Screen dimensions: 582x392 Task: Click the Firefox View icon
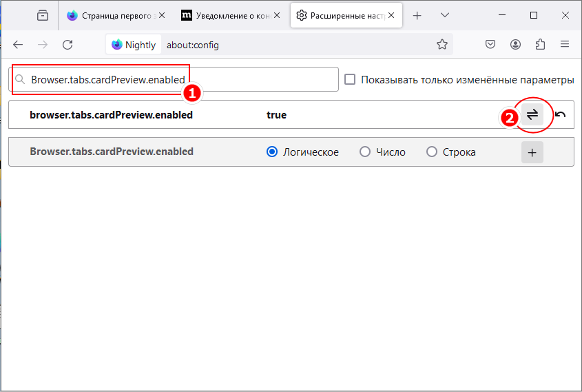tap(43, 15)
